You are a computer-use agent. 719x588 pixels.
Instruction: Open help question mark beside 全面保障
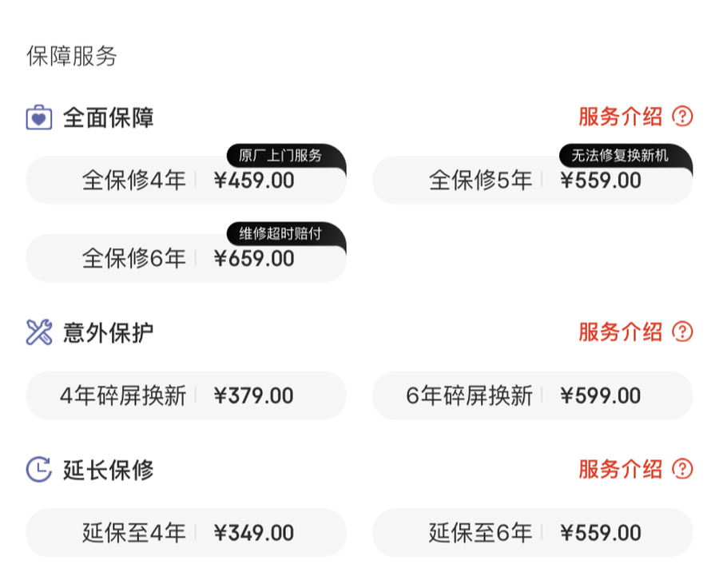tap(682, 117)
